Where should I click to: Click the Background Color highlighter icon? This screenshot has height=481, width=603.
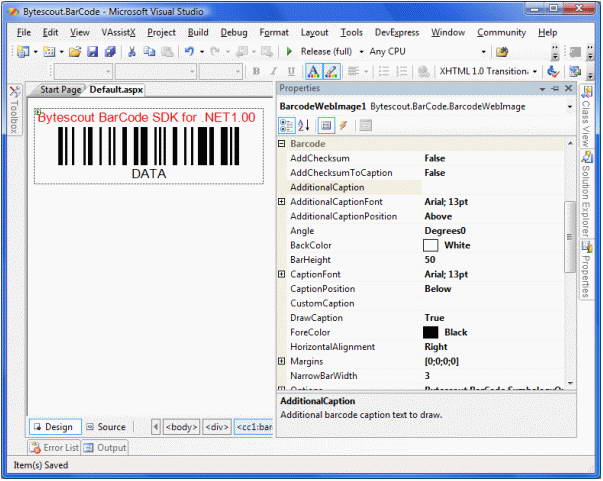pos(331,72)
